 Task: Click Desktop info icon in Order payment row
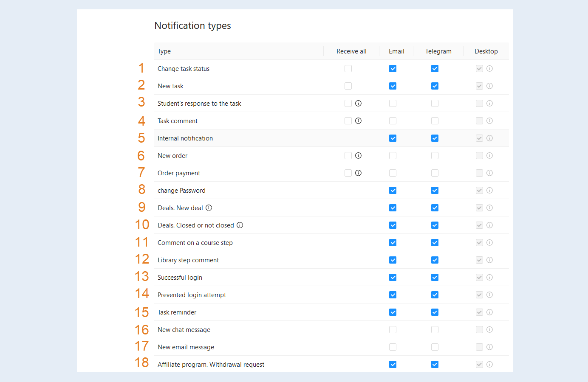[489, 173]
